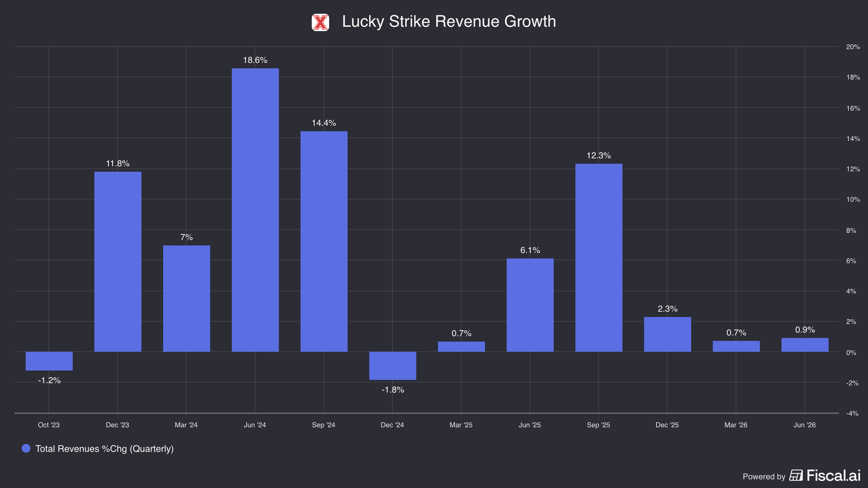
Task: Click the "0%" y-axis tick label
Action: click(851, 352)
